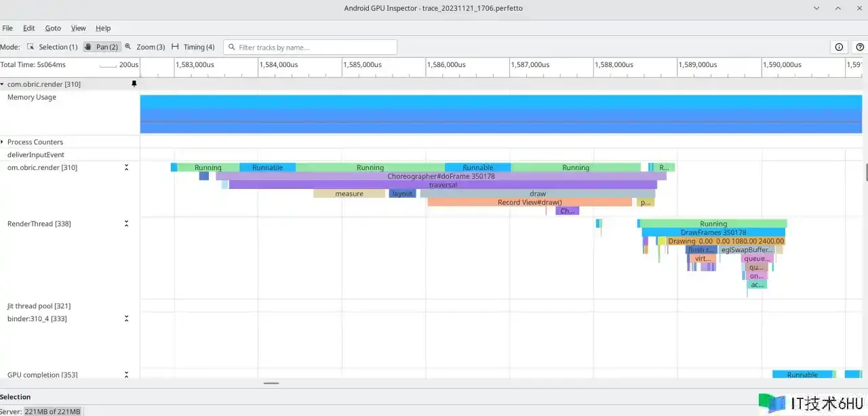Expand the Process Counters track
Screen dimensions: 868x416
pos(3,142)
